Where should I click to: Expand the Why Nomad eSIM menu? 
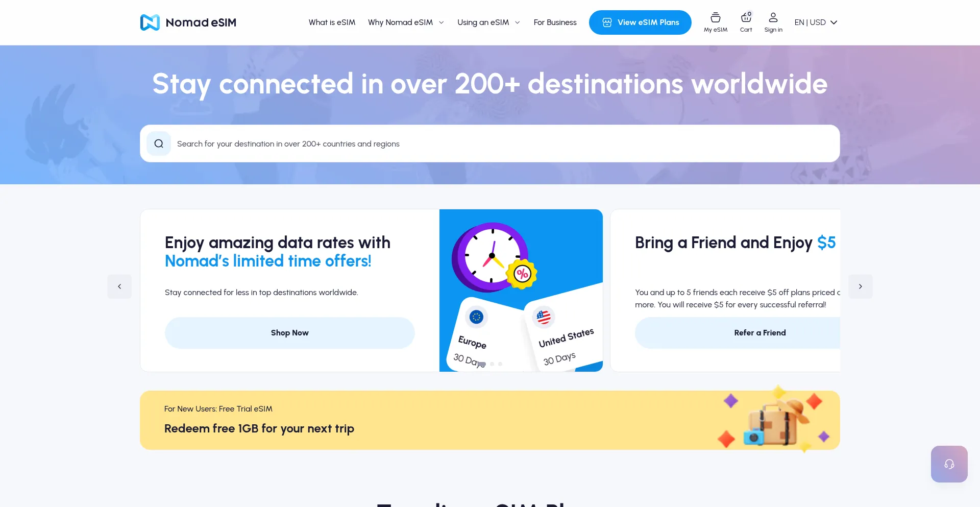406,22
